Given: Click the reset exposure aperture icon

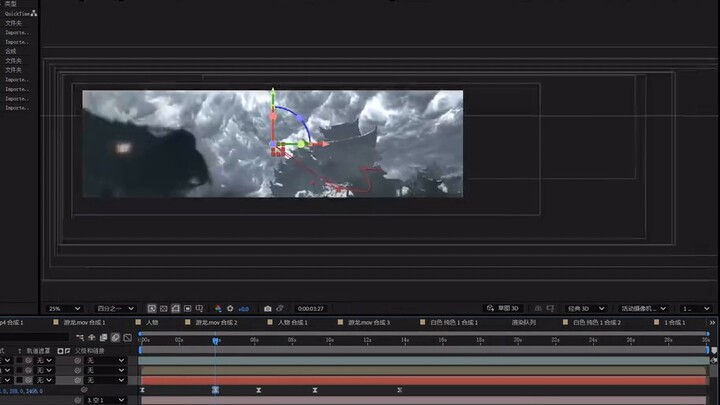Looking at the screenshot, I should [x=230, y=309].
